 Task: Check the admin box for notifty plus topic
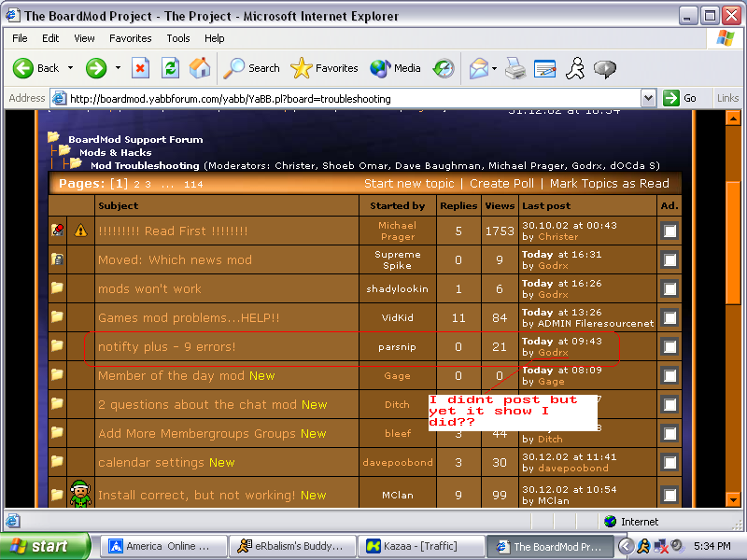tap(669, 346)
